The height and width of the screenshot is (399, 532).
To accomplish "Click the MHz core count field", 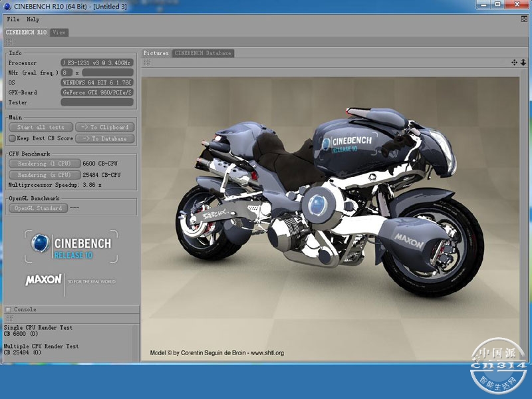I will [67, 72].
